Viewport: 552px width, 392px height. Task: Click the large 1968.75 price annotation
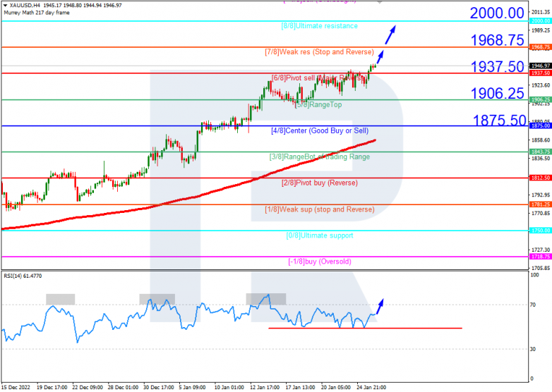coord(498,40)
